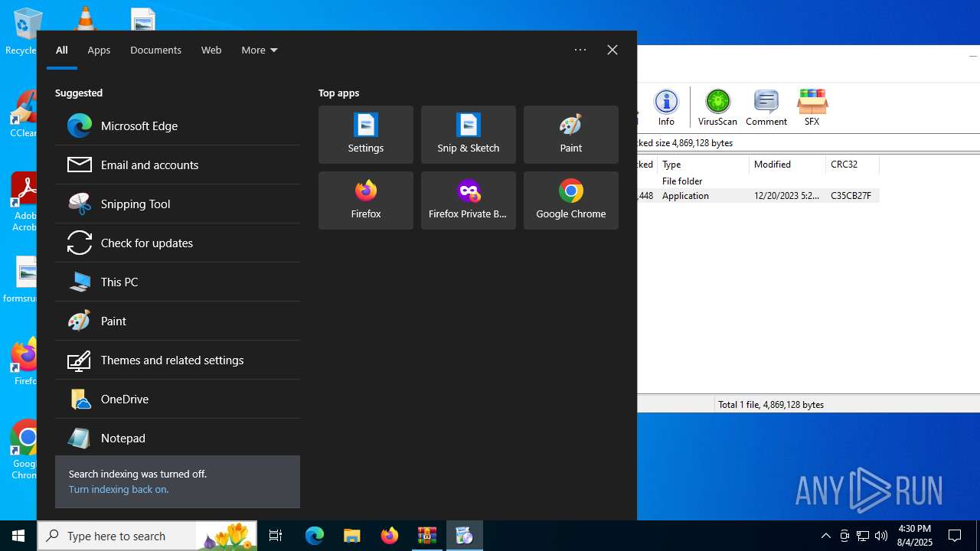The width and height of the screenshot is (980, 551).
Task: Sort WinRAR list by Modified column
Action: tap(787, 165)
